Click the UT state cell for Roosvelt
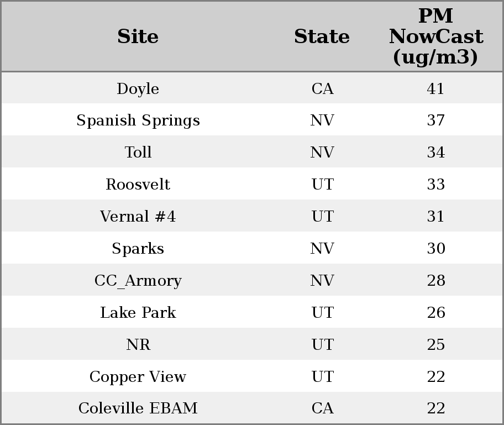504x425 pixels. click(322, 185)
